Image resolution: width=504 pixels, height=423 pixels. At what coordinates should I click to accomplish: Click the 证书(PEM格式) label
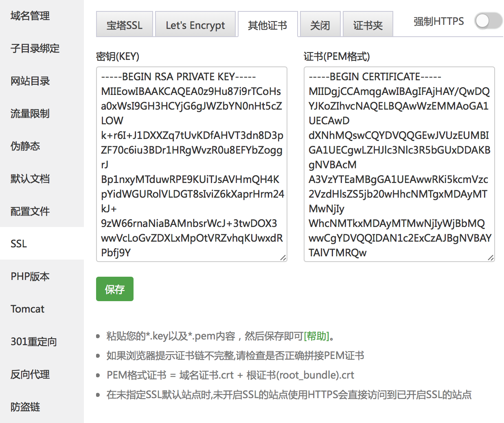click(337, 56)
